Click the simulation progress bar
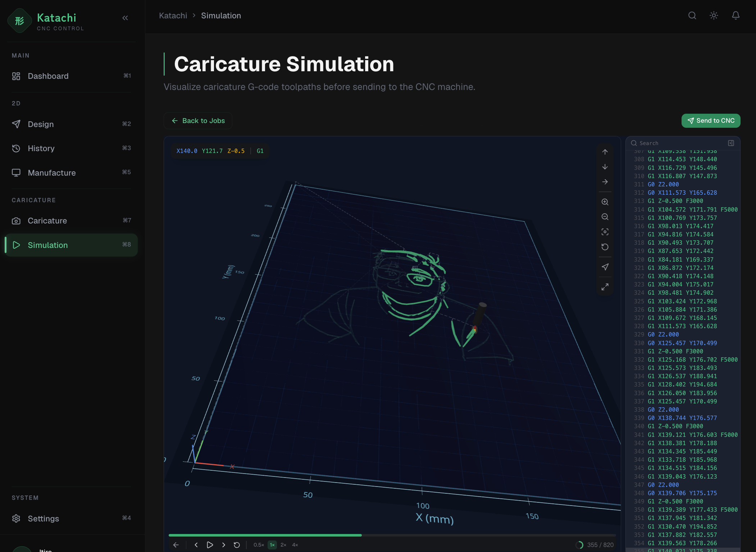This screenshot has width=756, height=552. [x=392, y=535]
